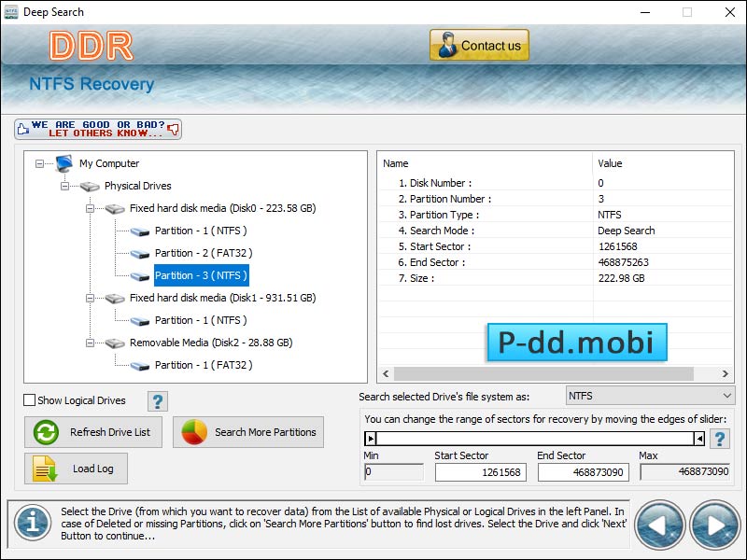
Task: Click the right handle of sector range slider
Action: pyautogui.click(x=698, y=438)
